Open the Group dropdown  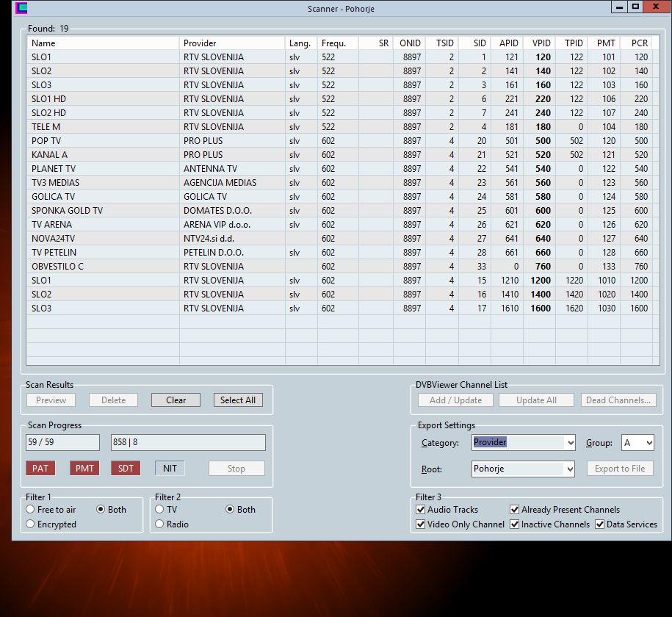pyautogui.click(x=649, y=443)
